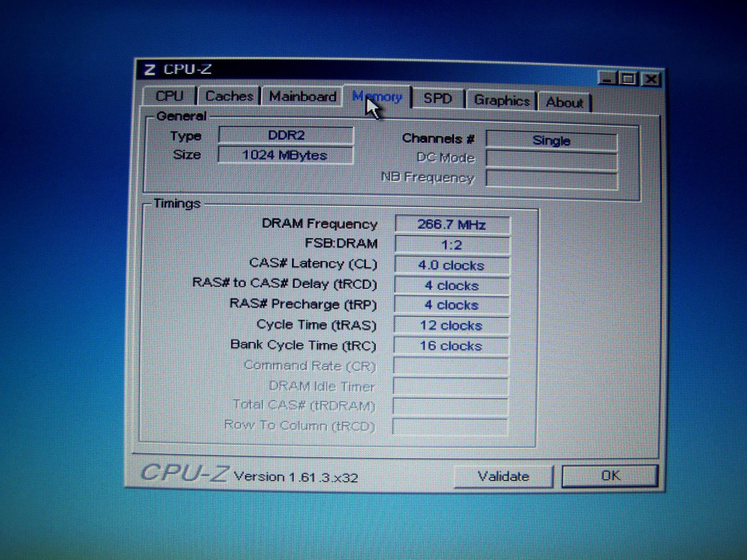Click the 266.7 MHz DRAM Frequency value
747x560 pixels.
(x=452, y=225)
